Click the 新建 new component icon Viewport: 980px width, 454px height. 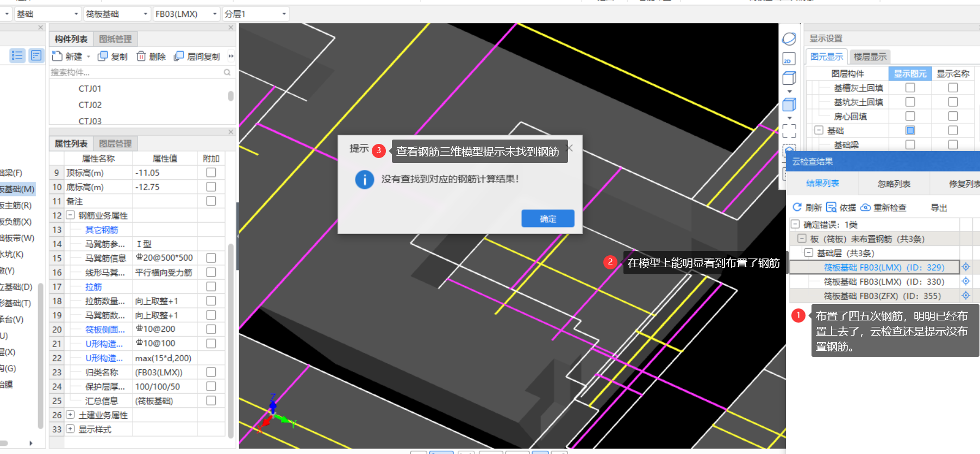tap(57, 56)
